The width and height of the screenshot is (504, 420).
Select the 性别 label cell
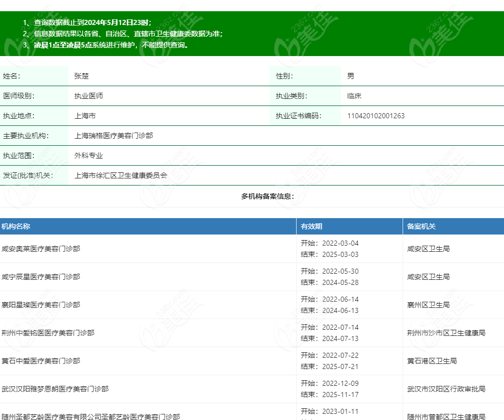pyautogui.click(x=305, y=76)
